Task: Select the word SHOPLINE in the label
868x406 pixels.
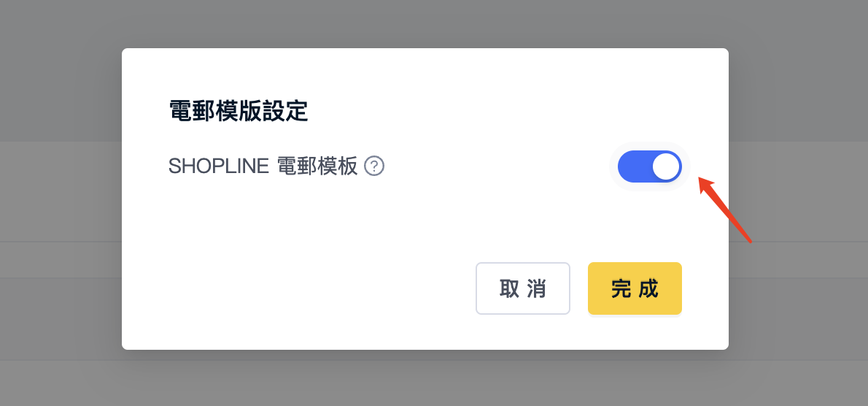Action: (219, 166)
